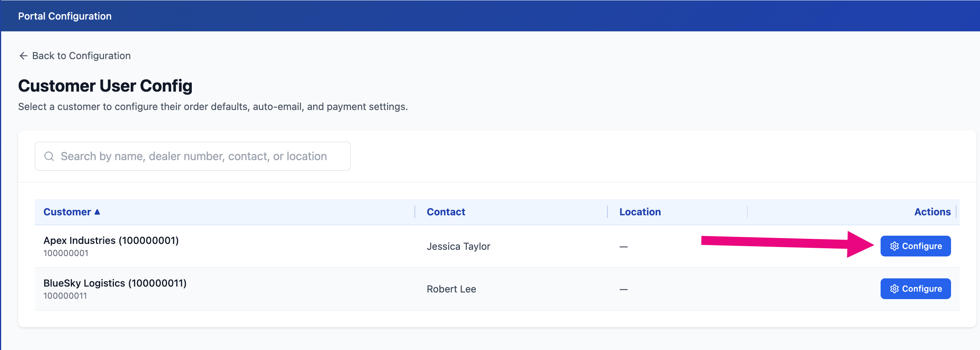Image resolution: width=980 pixels, height=350 pixels.
Task: Click the Actions column header
Action: coord(932,212)
